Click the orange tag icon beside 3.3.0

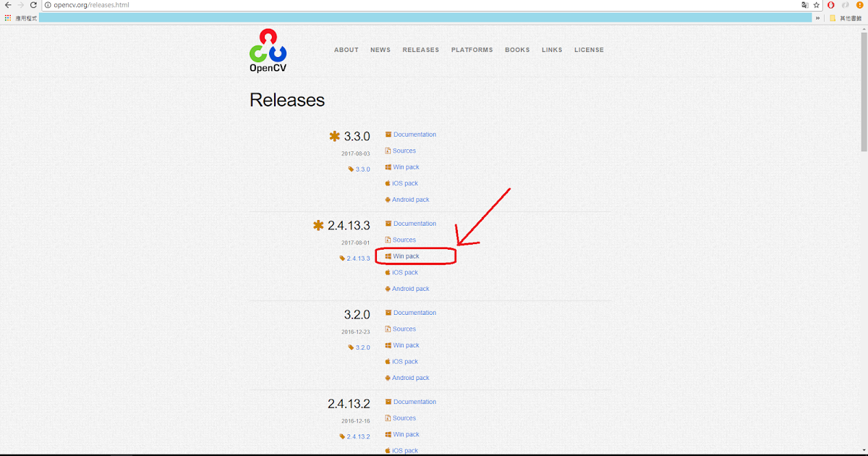(x=351, y=168)
